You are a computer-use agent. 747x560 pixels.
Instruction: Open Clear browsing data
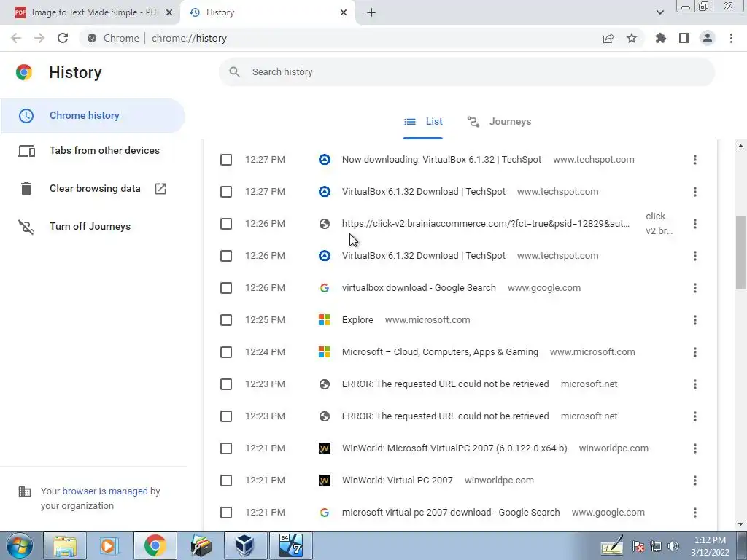tap(93, 189)
